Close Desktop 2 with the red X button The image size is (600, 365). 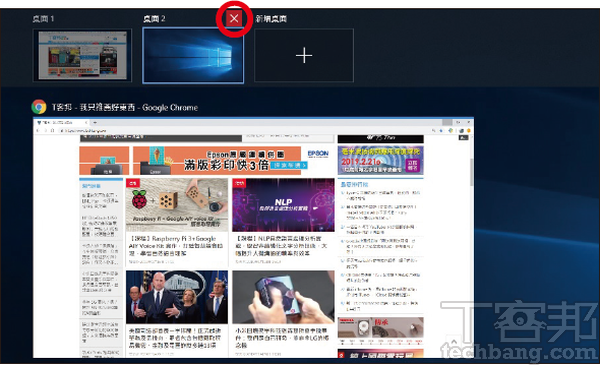234,18
